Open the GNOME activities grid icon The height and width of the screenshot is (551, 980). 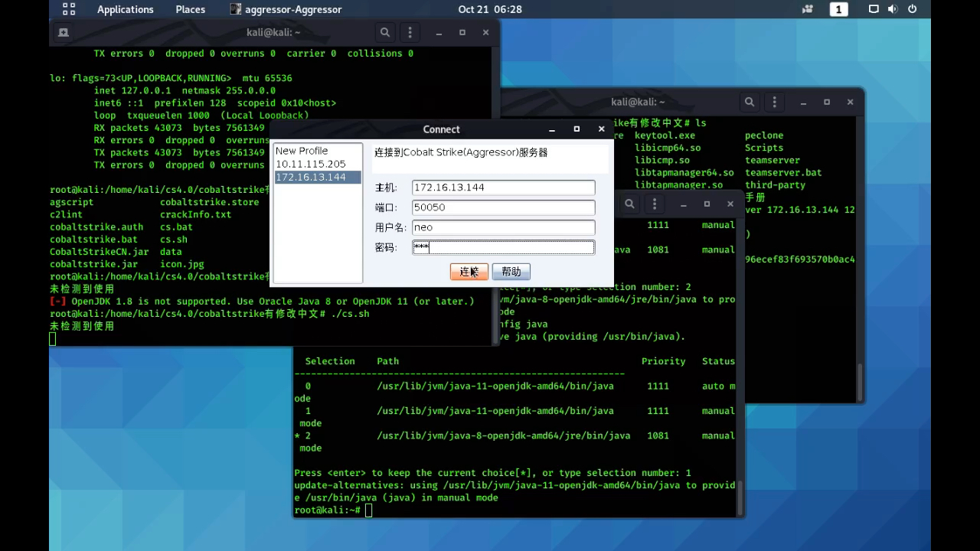(x=69, y=9)
